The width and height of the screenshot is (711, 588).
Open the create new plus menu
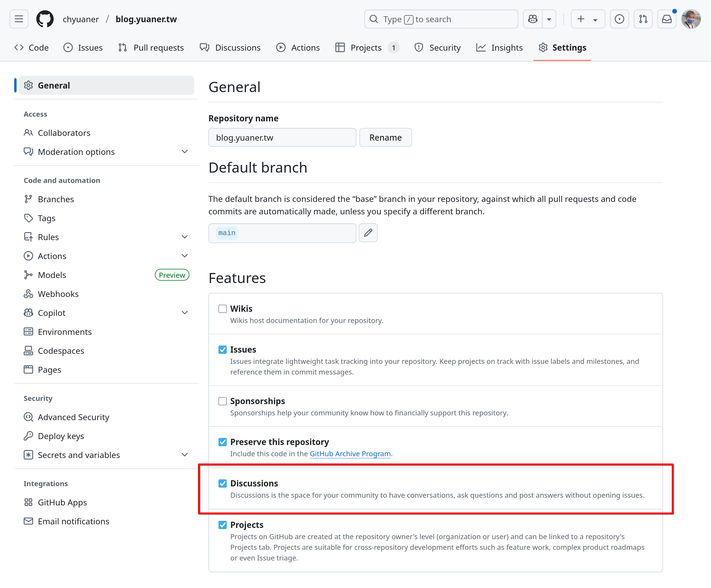pos(588,19)
